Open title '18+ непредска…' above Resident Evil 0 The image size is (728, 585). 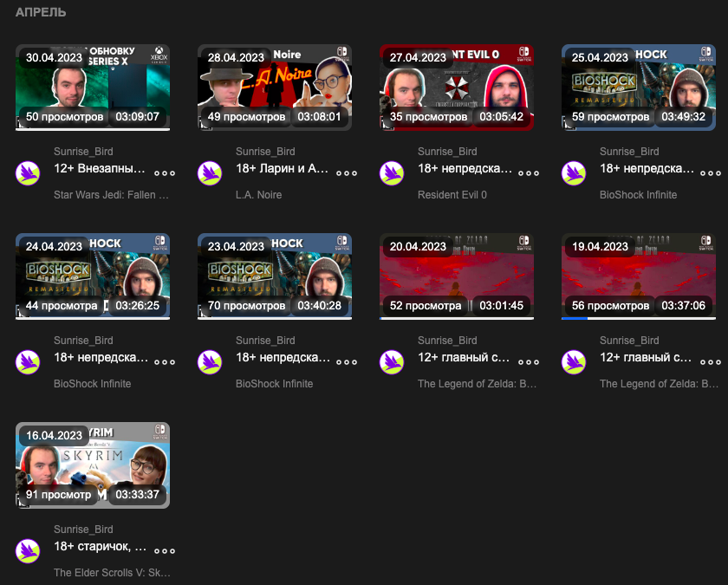coord(465,168)
